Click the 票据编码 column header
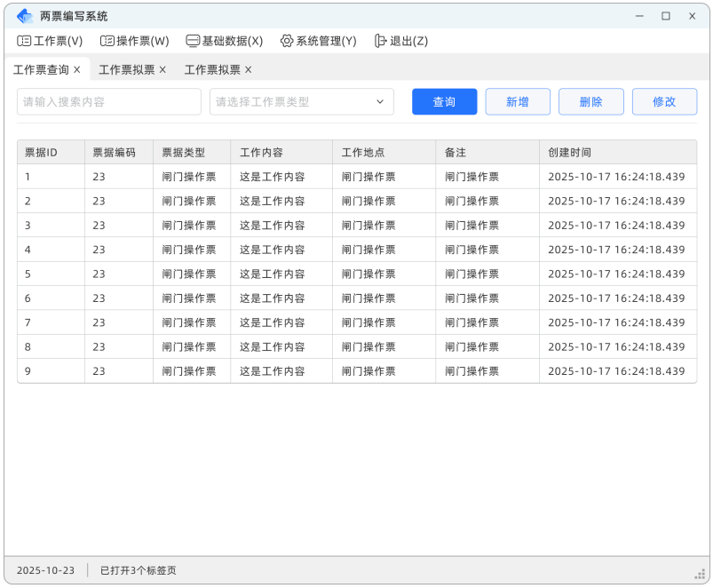This screenshot has height=588, width=721. tap(119, 152)
